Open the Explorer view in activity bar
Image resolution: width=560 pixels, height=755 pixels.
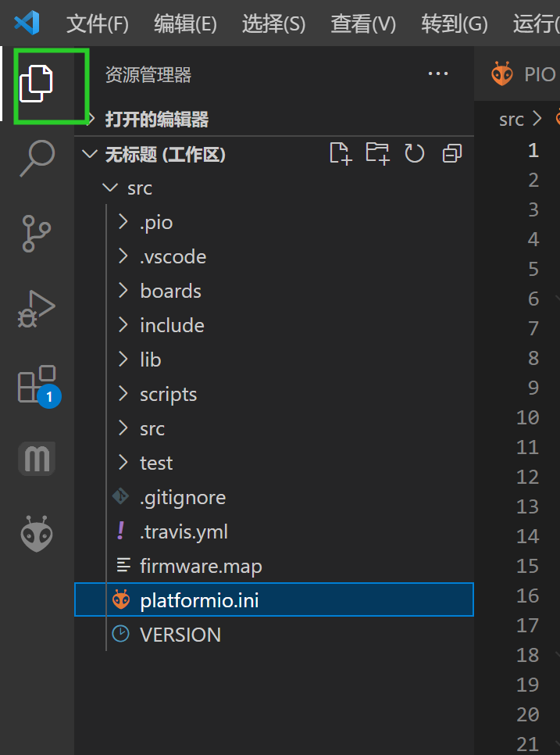(x=37, y=83)
